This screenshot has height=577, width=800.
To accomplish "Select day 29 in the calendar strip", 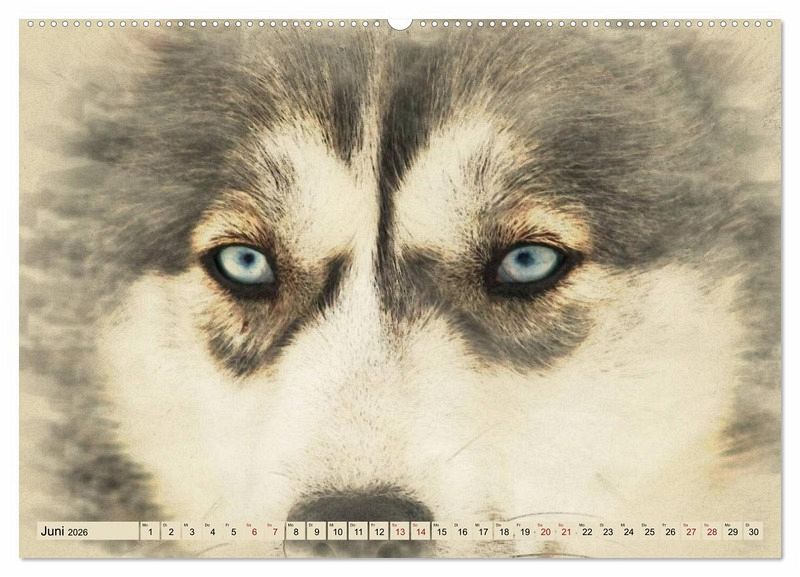I will pos(733,531).
